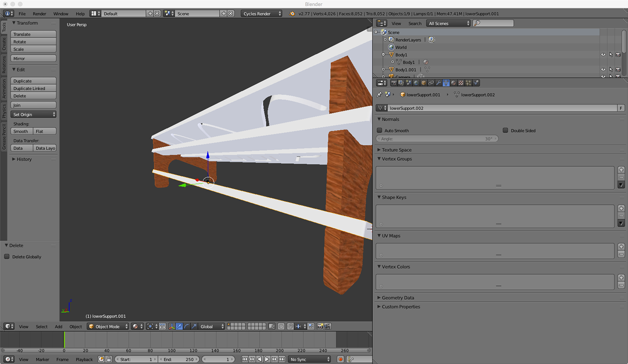The image size is (628, 364).
Task: Toggle Body1.001 visibility eye in outliner
Action: point(603,70)
